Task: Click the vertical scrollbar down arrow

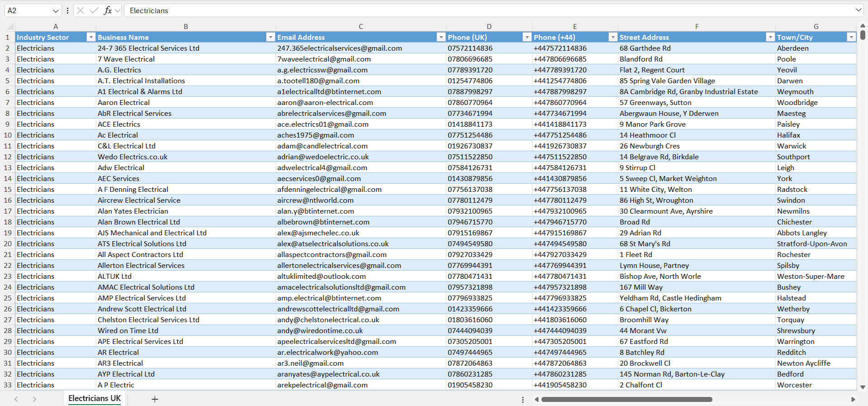Action: click(863, 387)
